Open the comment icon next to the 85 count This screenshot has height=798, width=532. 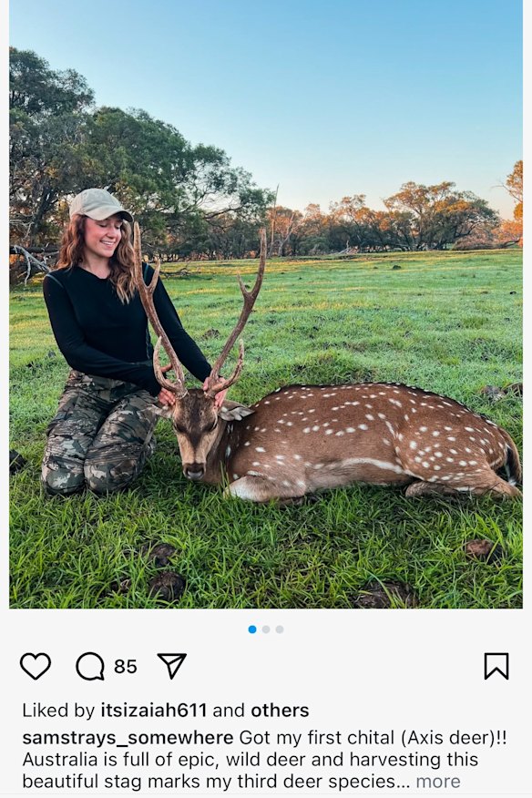pos(90,666)
